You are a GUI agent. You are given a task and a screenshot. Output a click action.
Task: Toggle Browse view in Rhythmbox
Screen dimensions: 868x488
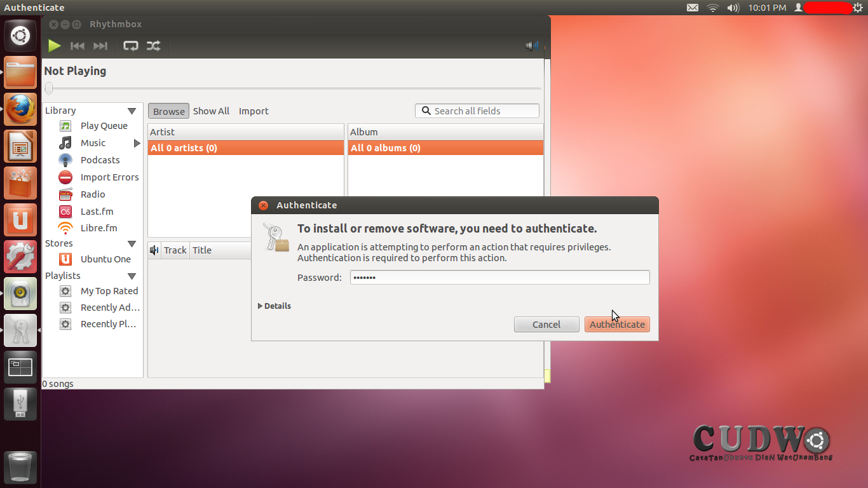click(x=169, y=111)
